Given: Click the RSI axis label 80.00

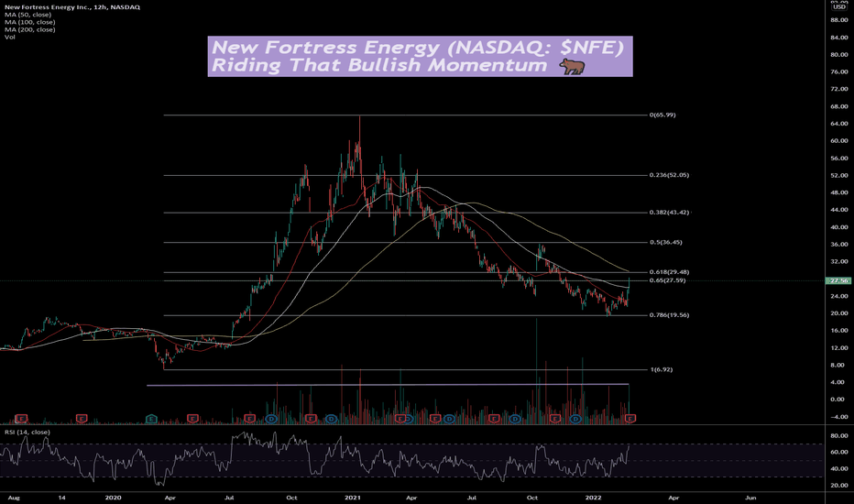Looking at the screenshot, I should tap(839, 436).
